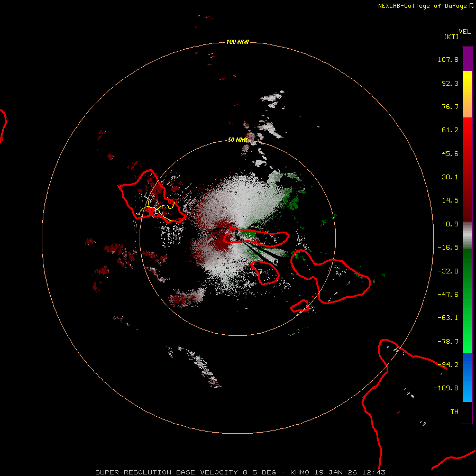The height and width of the screenshot is (476, 476).
Task: Click the VEL legend title
Action: click(x=464, y=32)
